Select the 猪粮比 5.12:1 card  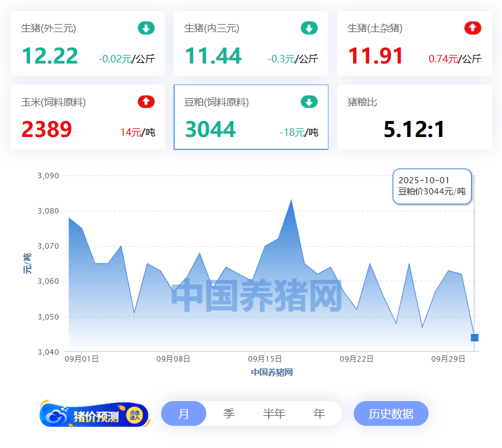pos(414,117)
